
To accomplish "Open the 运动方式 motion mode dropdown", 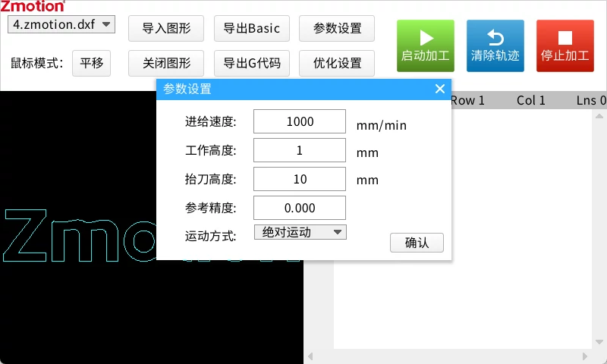I will pyautogui.click(x=300, y=232).
